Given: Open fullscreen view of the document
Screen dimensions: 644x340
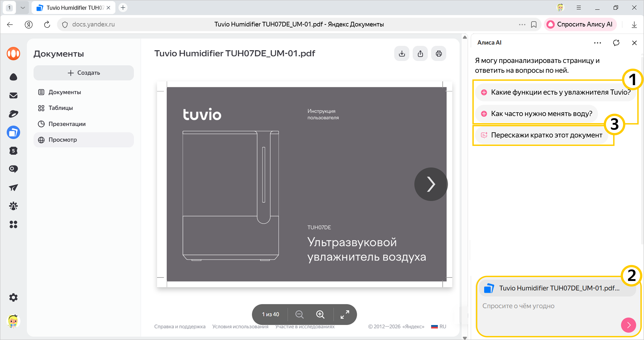Looking at the screenshot, I should [345, 314].
